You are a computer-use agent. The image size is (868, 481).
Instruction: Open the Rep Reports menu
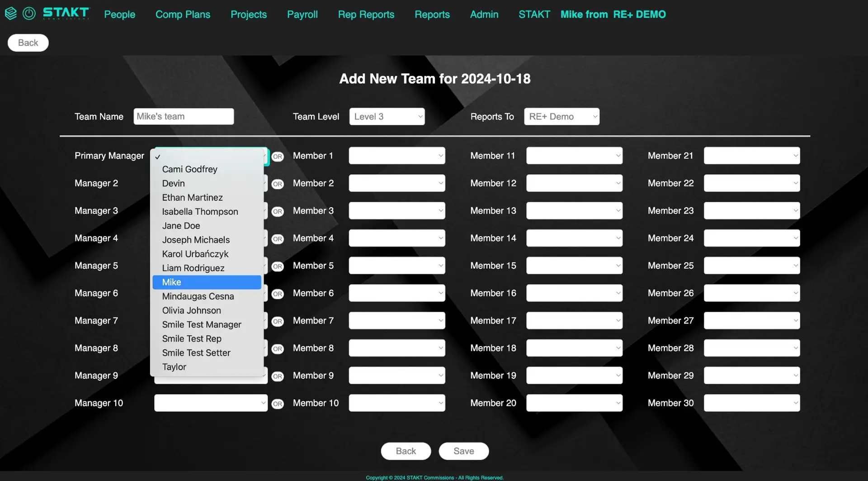pyautogui.click(x=366, y=14)
